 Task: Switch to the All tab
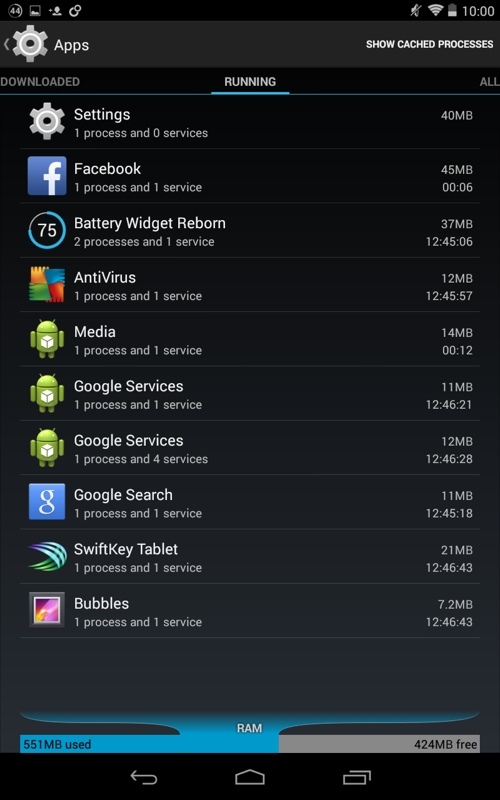click(489, 82)
